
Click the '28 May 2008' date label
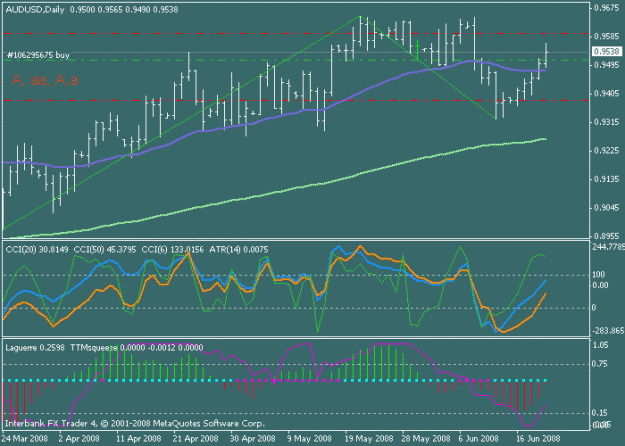426,439
